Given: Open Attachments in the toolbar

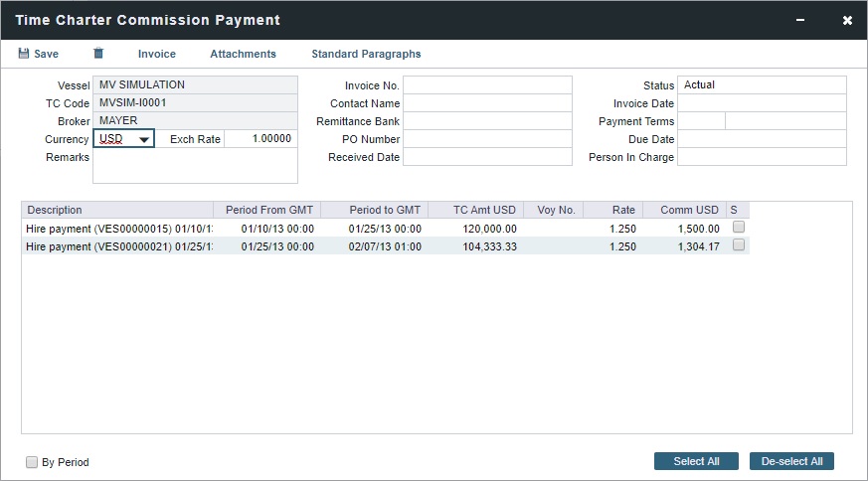Looking at the screenshot, I should [243, 54].
